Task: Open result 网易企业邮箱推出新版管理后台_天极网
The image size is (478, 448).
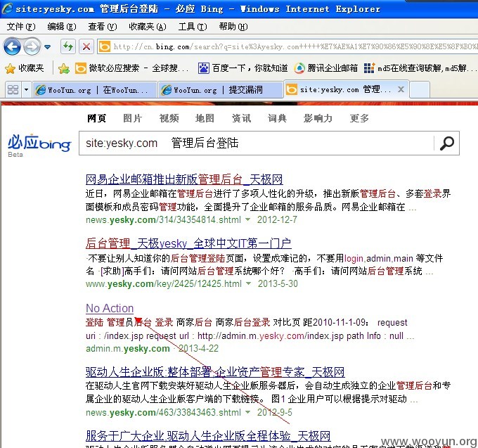Action: [184, 179]
